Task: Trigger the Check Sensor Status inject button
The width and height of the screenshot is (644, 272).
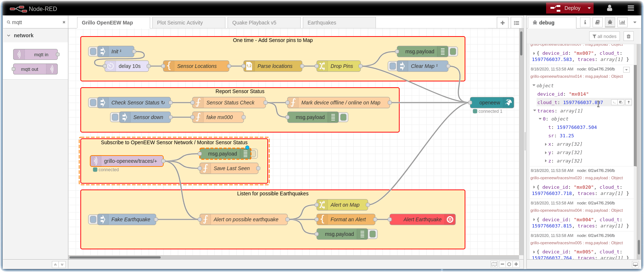Action: 93,103
